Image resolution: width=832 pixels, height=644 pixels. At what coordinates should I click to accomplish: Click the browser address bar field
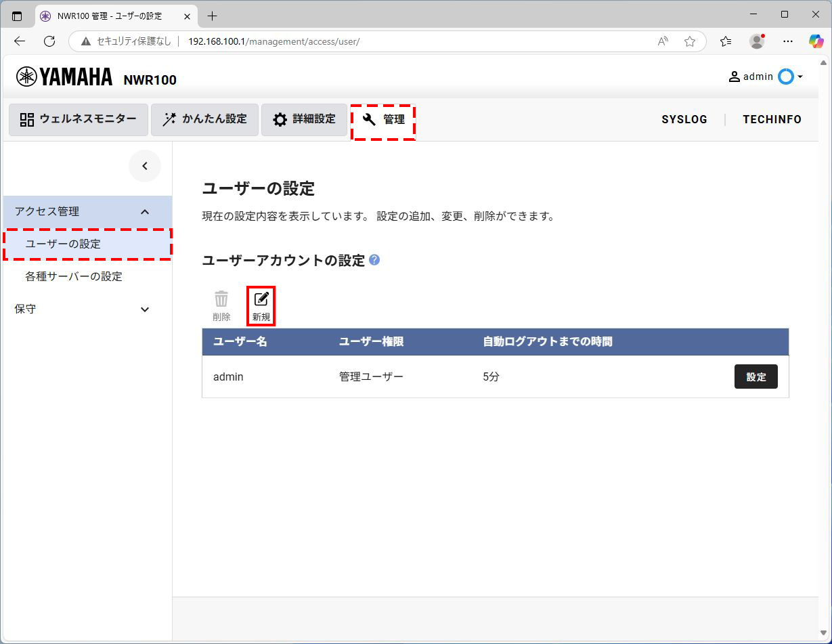271,41
